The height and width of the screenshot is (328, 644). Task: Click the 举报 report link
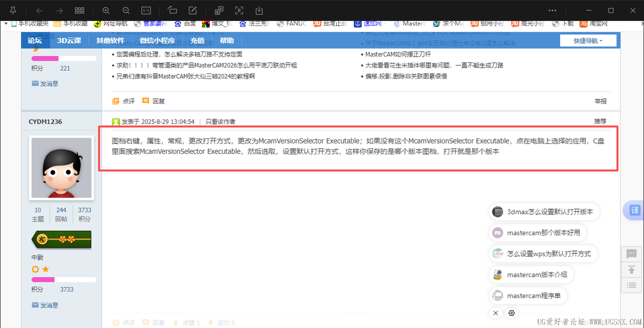(x=600, y=101)
